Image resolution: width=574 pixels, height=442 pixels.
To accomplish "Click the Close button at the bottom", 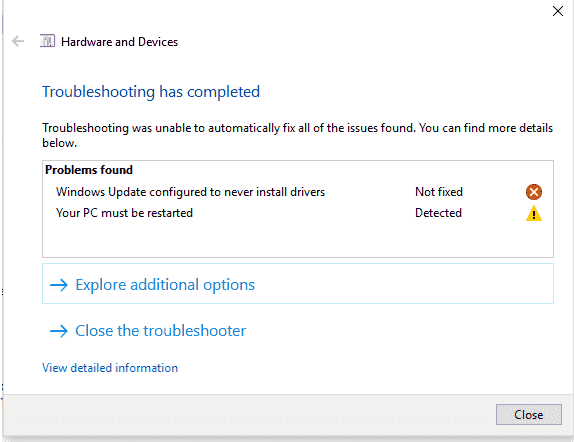I will [x=529, y=415].
